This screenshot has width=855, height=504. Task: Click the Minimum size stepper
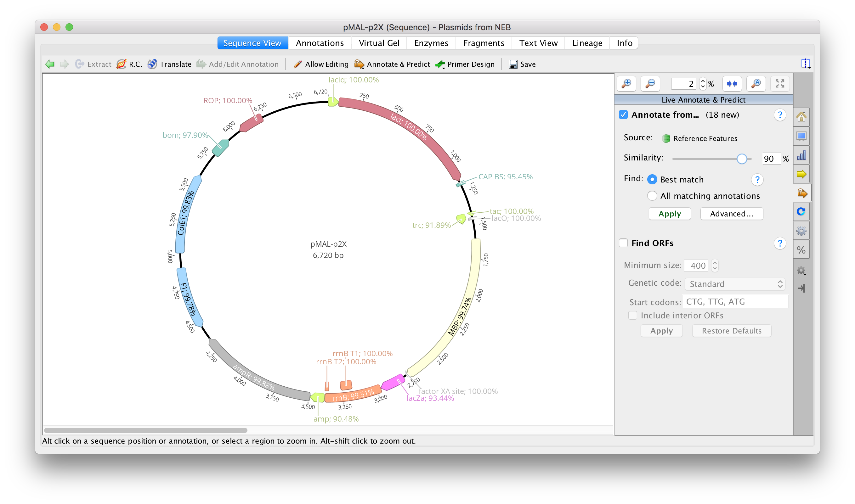[x=715, y=266]
